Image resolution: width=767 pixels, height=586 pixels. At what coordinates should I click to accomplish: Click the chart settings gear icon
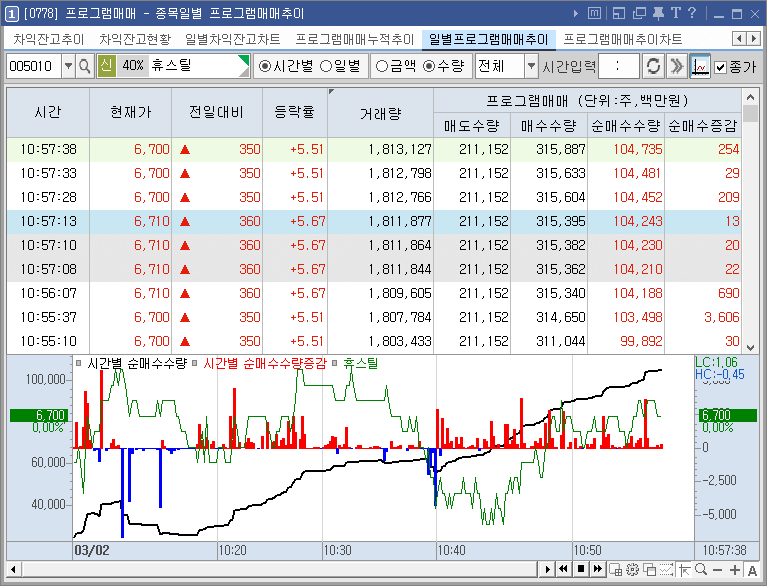(632, 569)
